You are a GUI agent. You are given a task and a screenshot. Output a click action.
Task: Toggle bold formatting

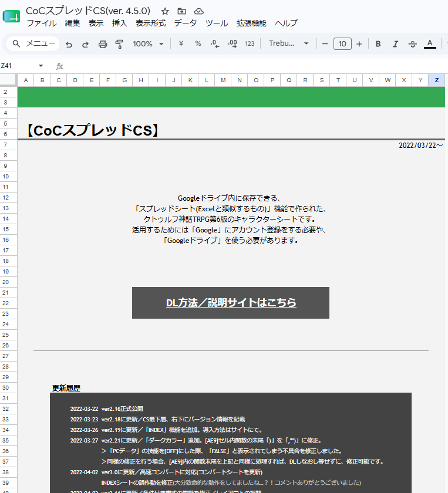378,43
